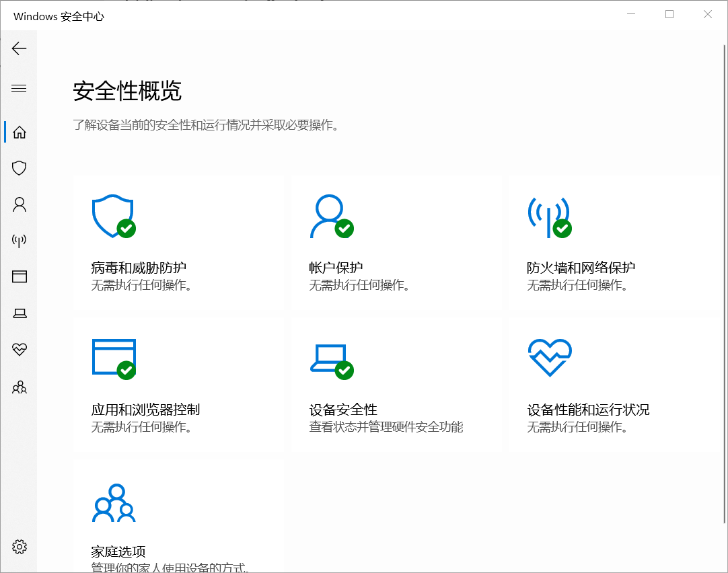Maximize the Windows 安全中心 window
Screen dimensions: 728x573
(669, 14)
